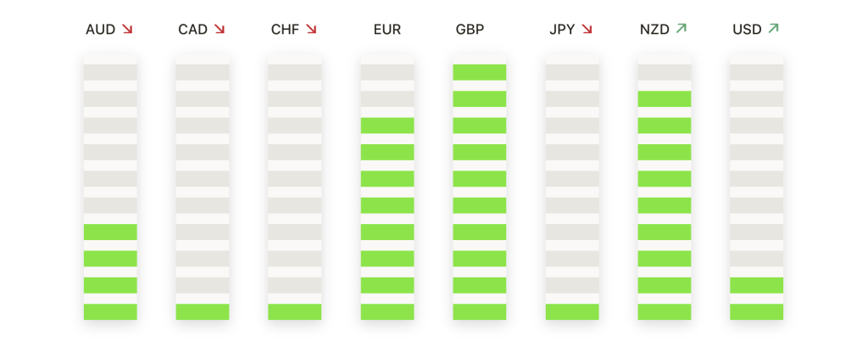This screenshot has height=347, width=868.
Task: Click the highest green bar in AUD meter
Action: point(110,232)
